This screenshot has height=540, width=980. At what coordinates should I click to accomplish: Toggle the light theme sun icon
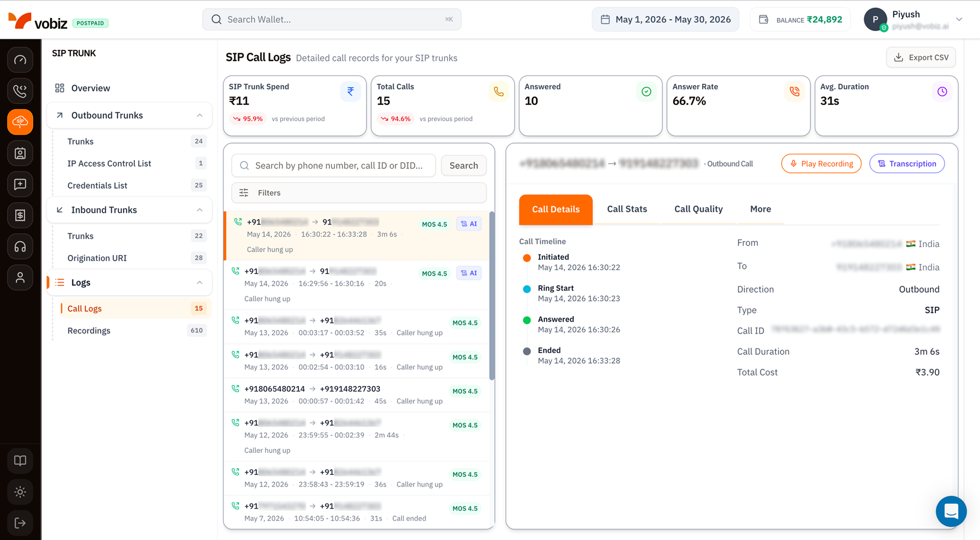pos(20,492)
